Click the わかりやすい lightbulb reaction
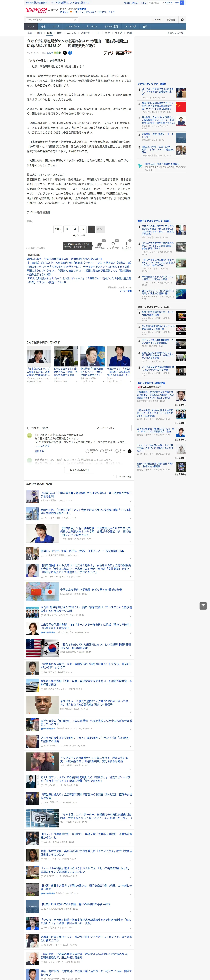Image resolution: width=210 pixels, height=980 pixels. tap(113, 245)
